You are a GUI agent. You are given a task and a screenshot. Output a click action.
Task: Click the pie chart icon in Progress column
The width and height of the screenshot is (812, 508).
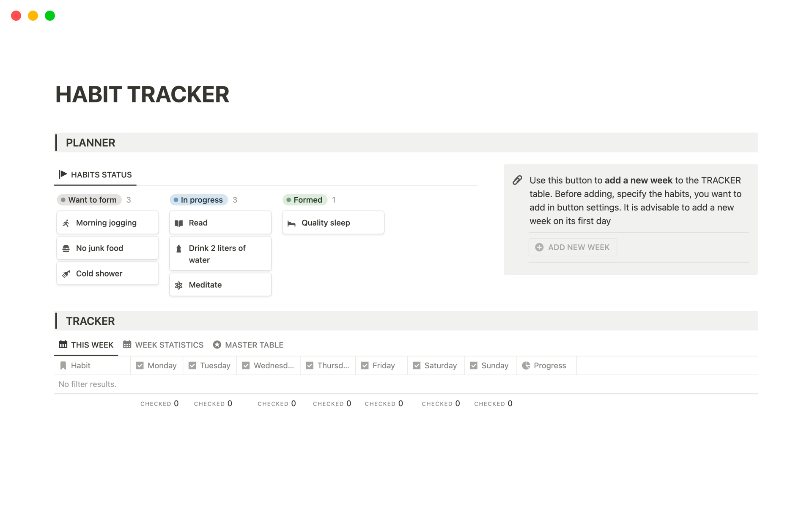pyautogui.click(x=527, y=365)
